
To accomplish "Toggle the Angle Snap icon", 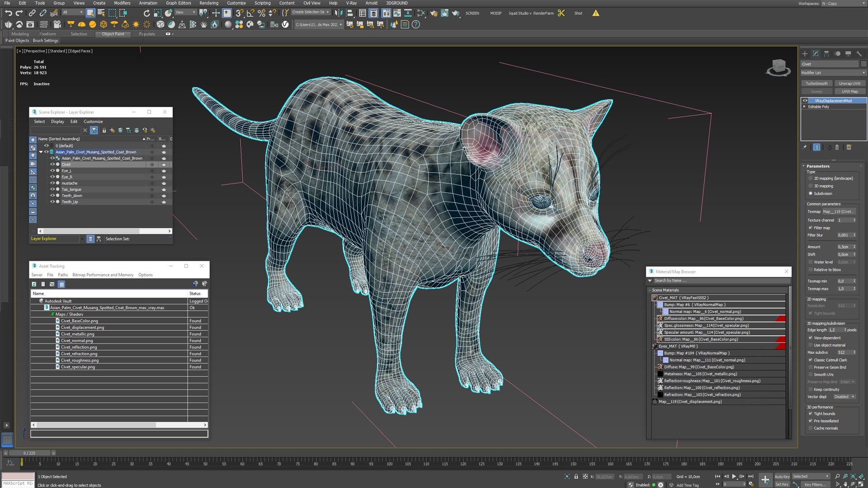I will tap(250, 13).
